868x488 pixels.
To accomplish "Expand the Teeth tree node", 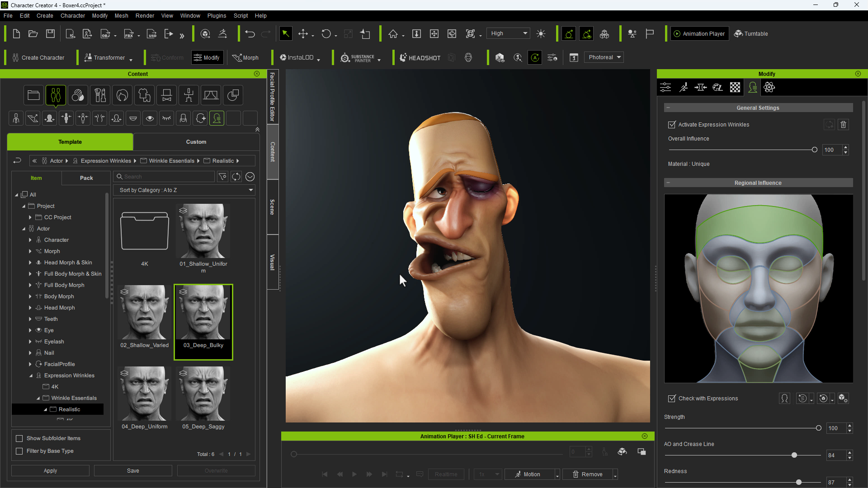I will coord(30,319).
